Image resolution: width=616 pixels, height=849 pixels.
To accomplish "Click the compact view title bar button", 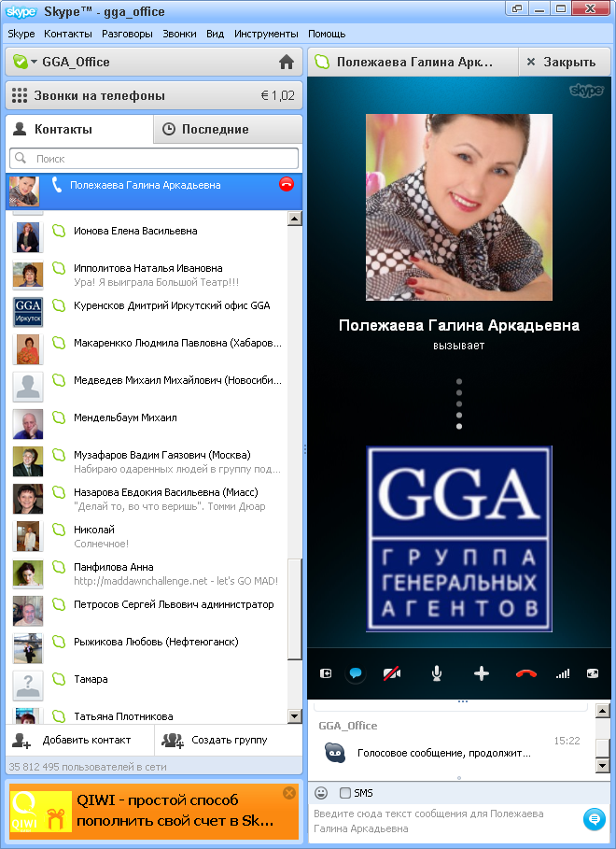I will [x=517, y=8].
